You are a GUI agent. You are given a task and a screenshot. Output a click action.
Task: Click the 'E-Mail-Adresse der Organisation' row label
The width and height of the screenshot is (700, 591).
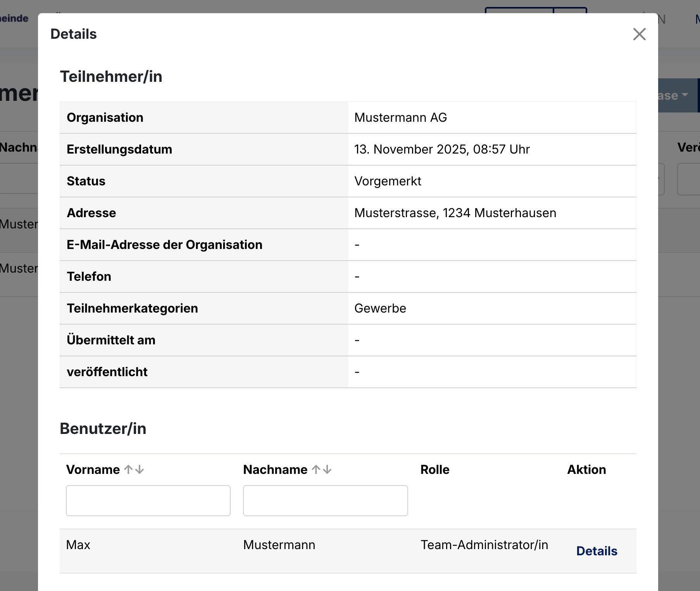point(164,245)
